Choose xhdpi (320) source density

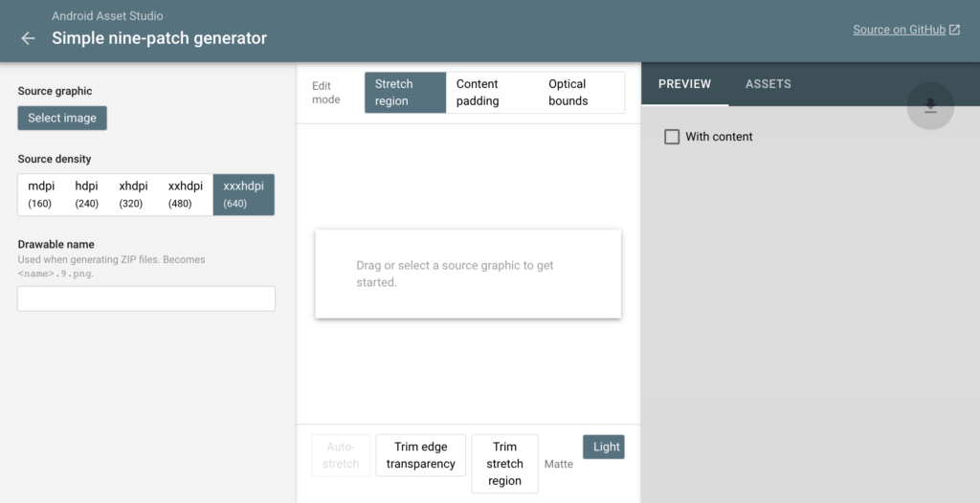(133, 194)
